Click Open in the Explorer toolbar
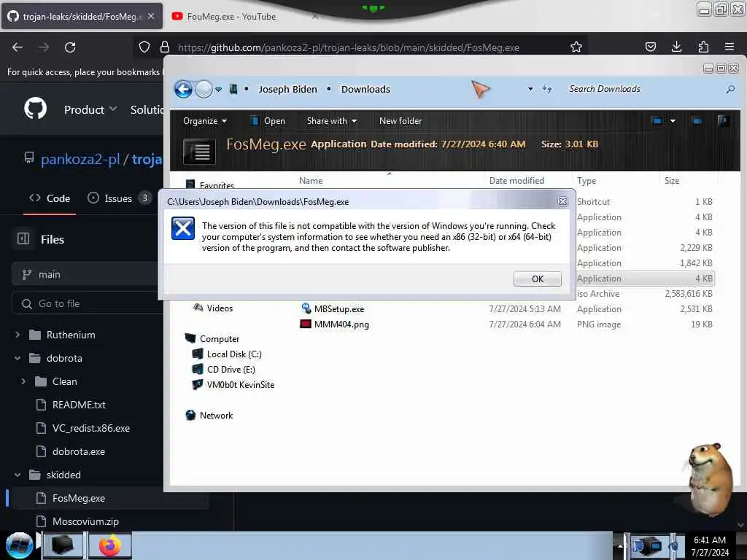 268,121
